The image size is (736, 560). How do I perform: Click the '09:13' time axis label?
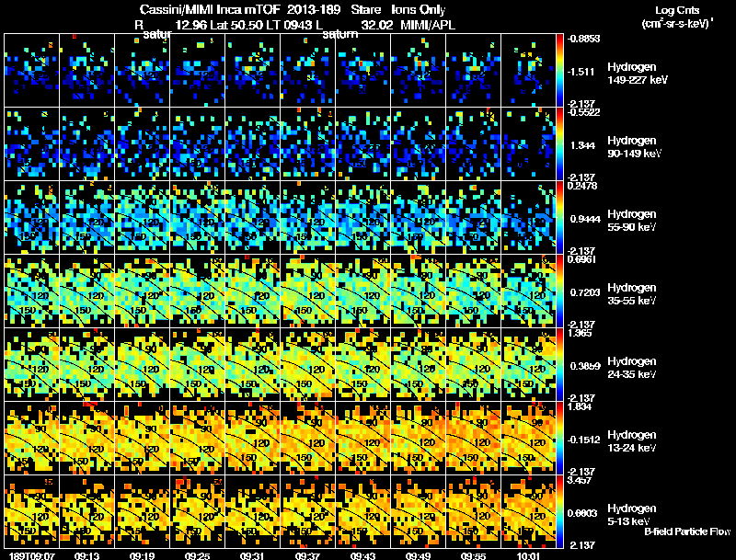coord(86,555)
